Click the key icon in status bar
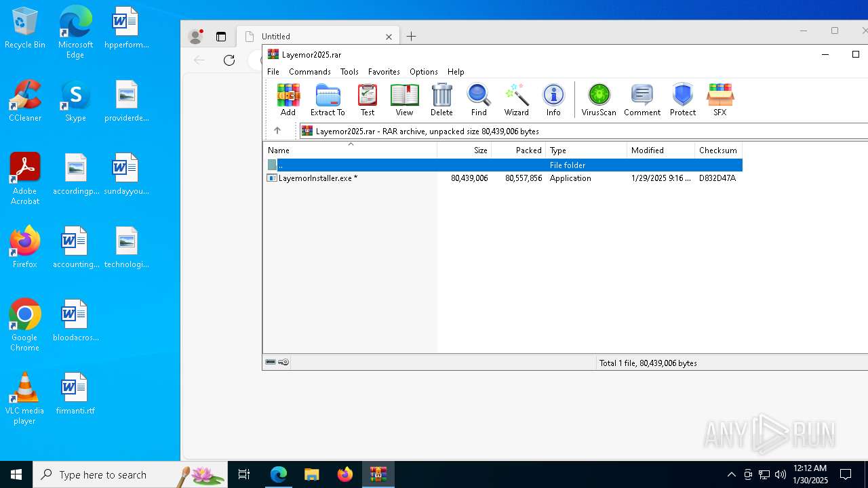 tap(284, 363)
